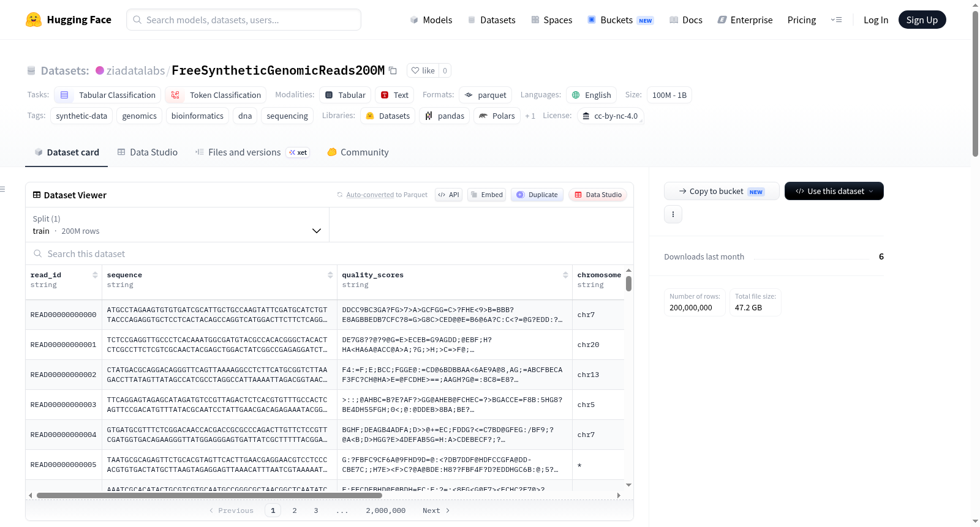Show the +1 additional libraries
980x527 pixels.
(530, 116)
